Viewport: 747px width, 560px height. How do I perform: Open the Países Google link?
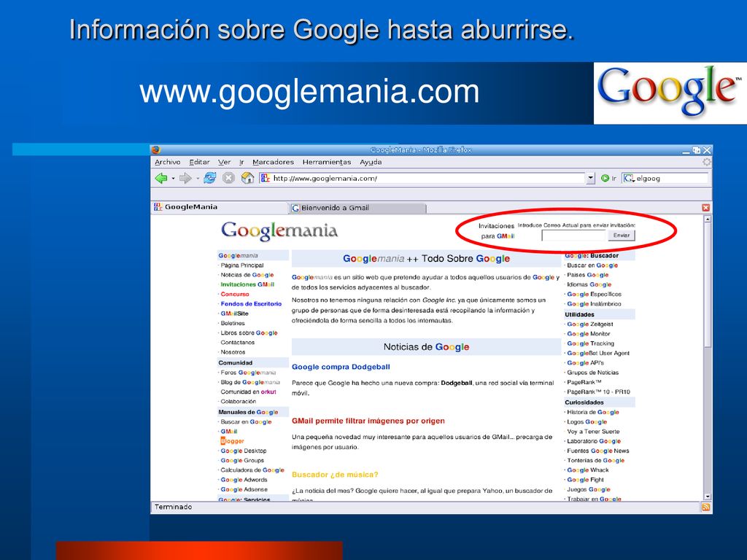[x=587, y=275]
